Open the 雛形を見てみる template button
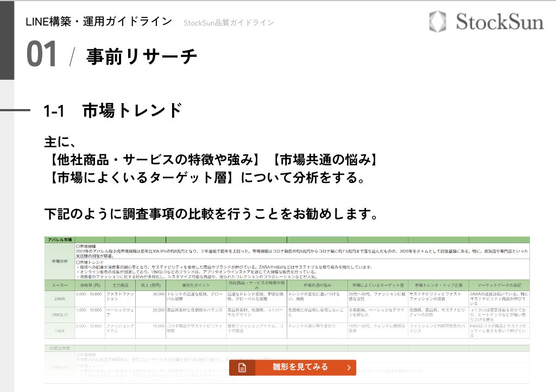Screen dimensions: 556x392 293,368
